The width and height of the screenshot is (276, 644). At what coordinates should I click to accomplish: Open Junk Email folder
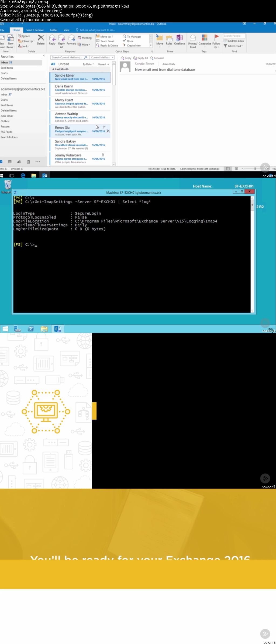click(7, 116)
